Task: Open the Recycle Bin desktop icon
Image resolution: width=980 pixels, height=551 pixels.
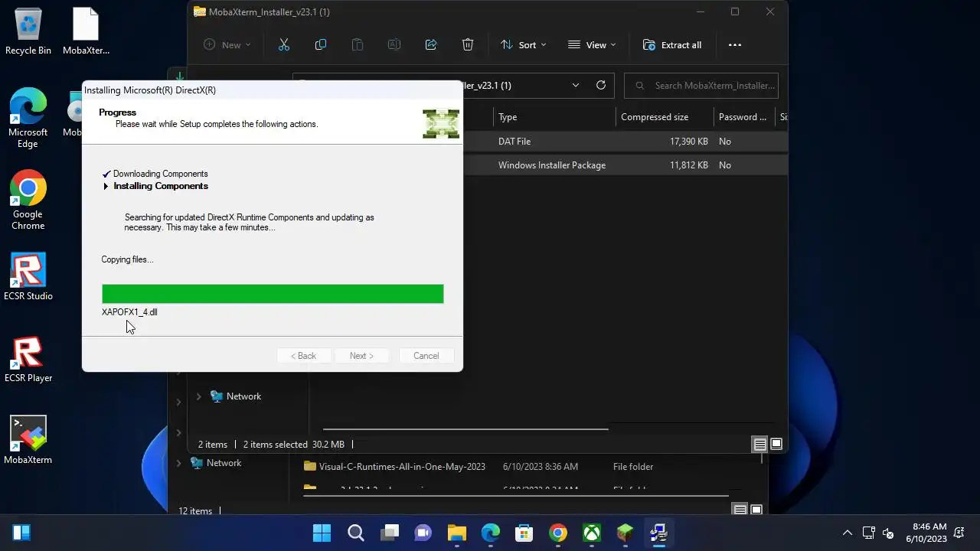Action: coord(28,32)
